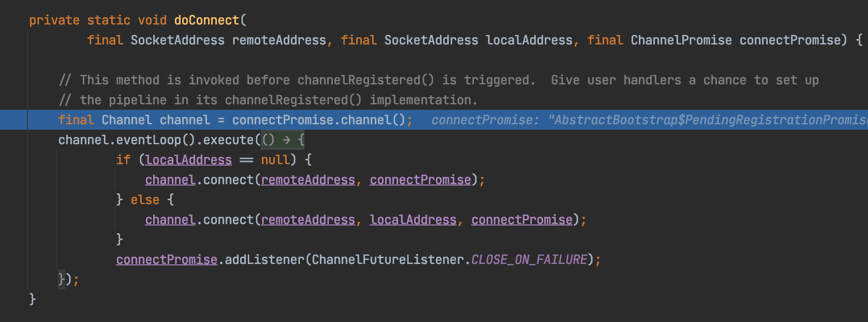Click the doConnect method name

pos(207,20)
